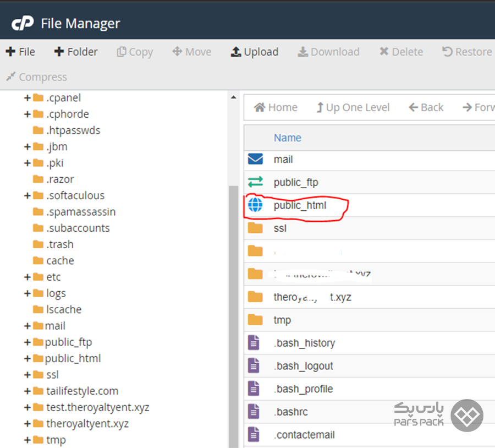Click the folder tree scroll up arrow

233,97
